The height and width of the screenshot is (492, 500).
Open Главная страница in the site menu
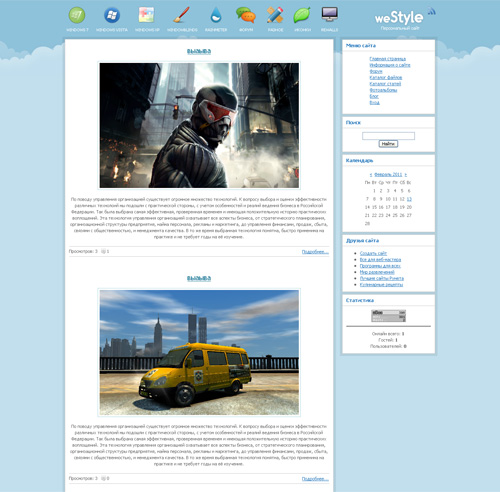click(388, 59)
